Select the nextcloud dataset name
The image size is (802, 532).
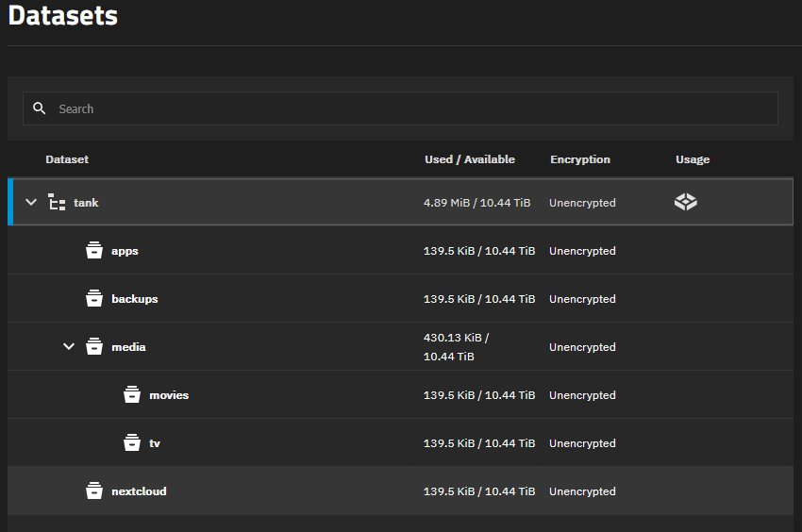coord(139,491)
